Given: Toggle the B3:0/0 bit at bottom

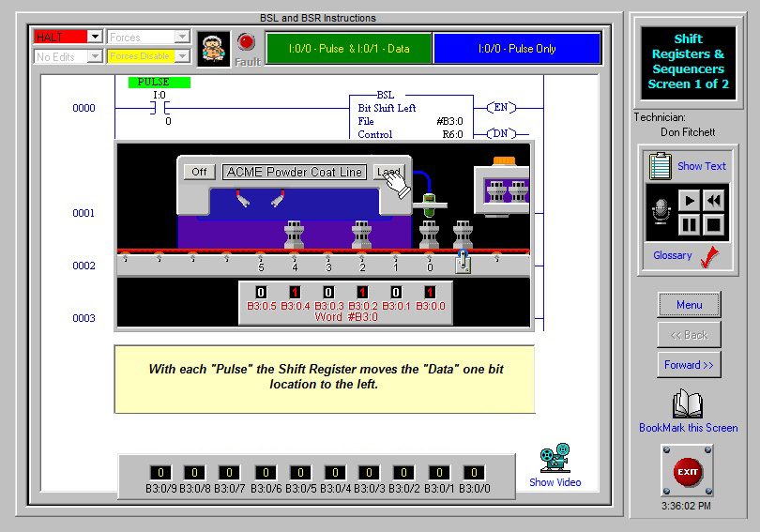Looking at the screenshot, I should click(x=474, y=473).
